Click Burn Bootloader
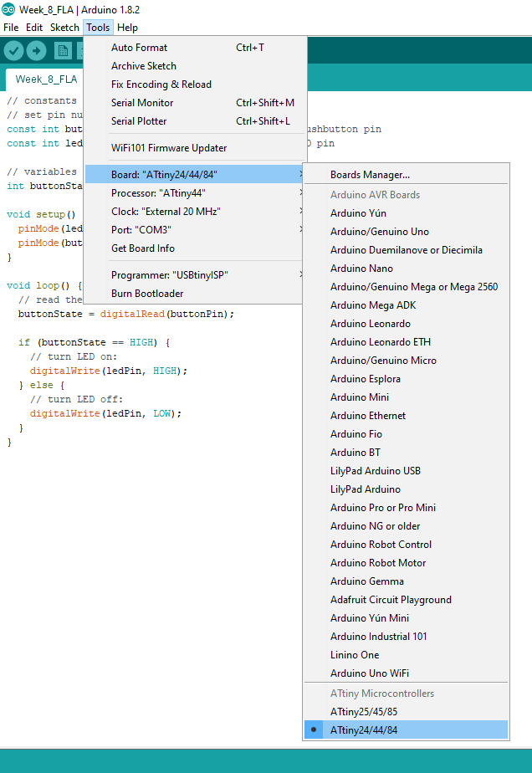 (147, 294)
